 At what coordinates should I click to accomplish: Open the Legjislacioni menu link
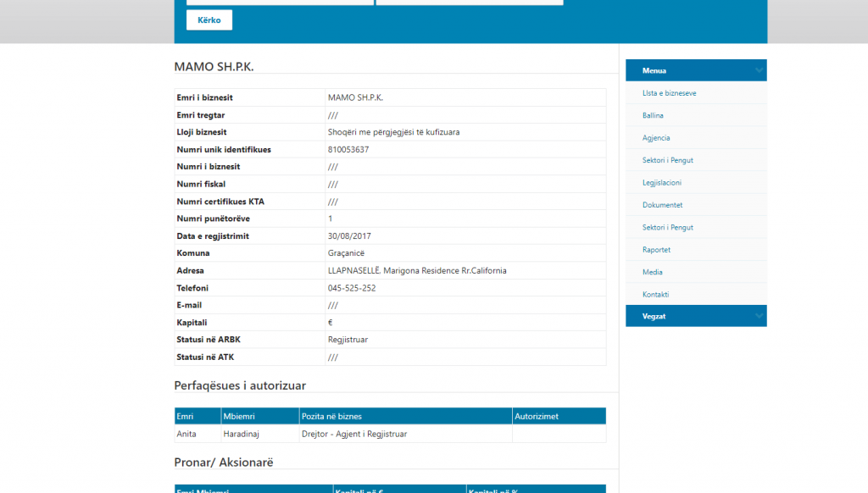(662, 183)
